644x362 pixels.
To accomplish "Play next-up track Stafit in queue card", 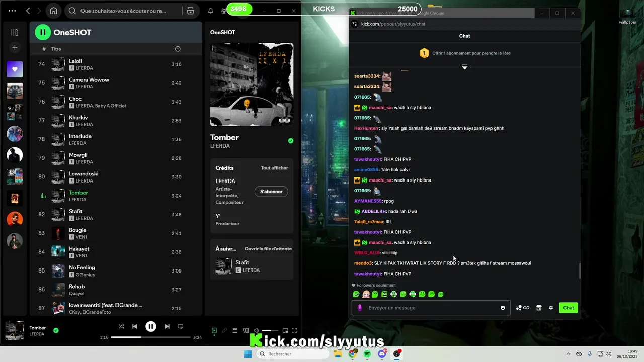I will pos(252,266).
